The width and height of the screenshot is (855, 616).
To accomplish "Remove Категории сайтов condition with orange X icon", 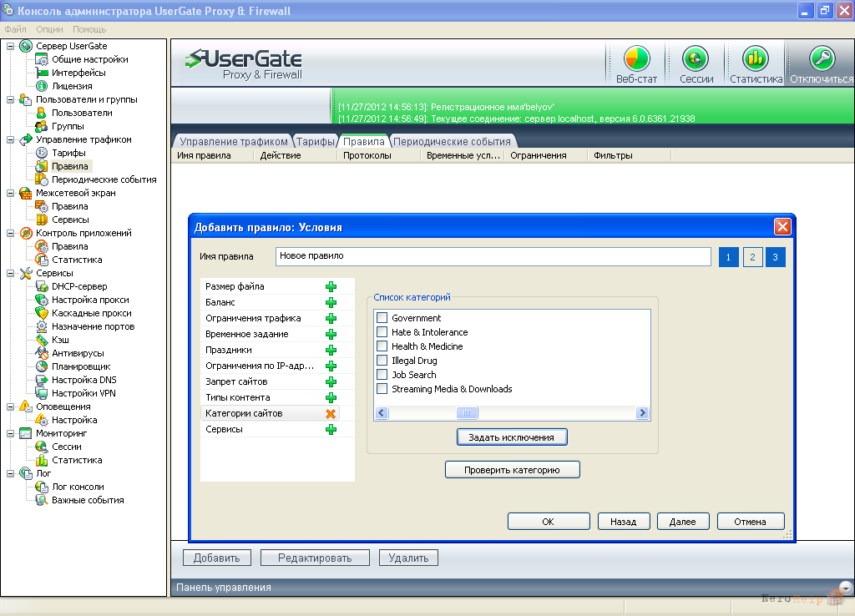I will (x=331, y=414).
